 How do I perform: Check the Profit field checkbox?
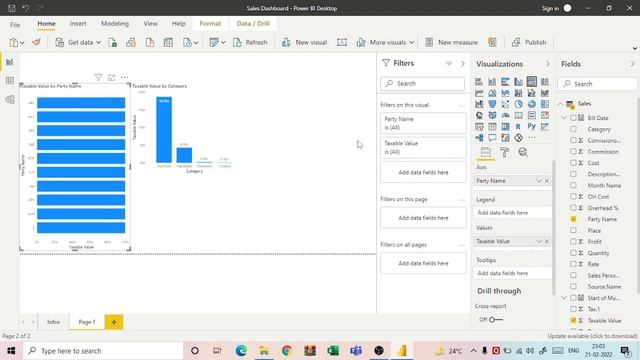573,242
